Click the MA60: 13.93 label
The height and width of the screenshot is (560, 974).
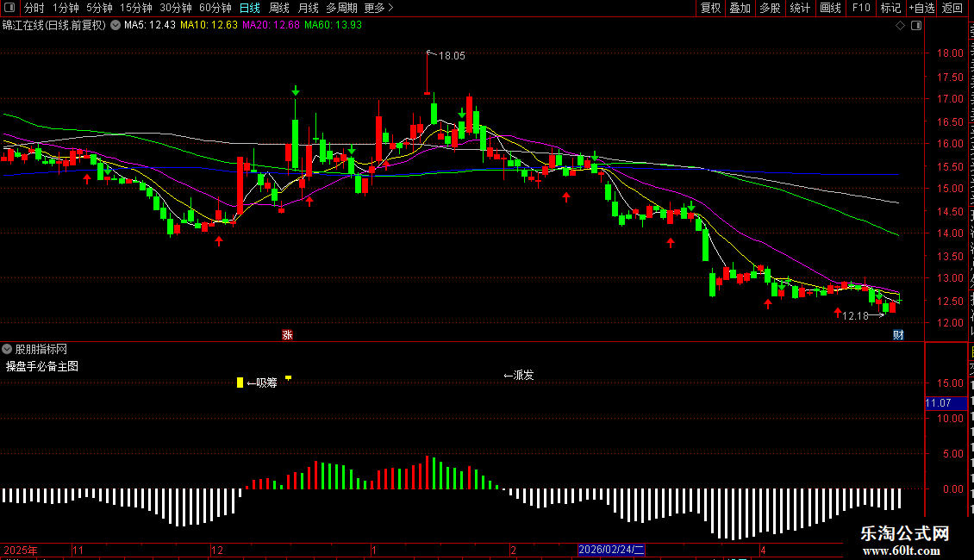(x=333, y=25)
